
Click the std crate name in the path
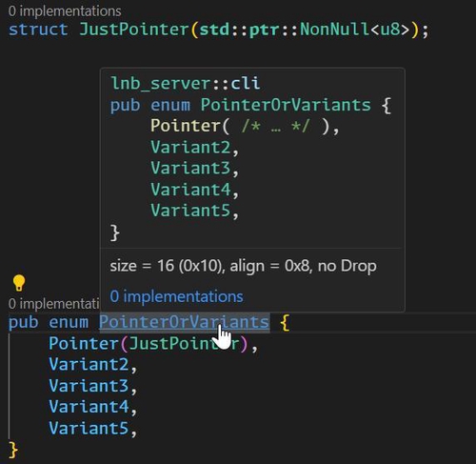click(x=214, y=30)
